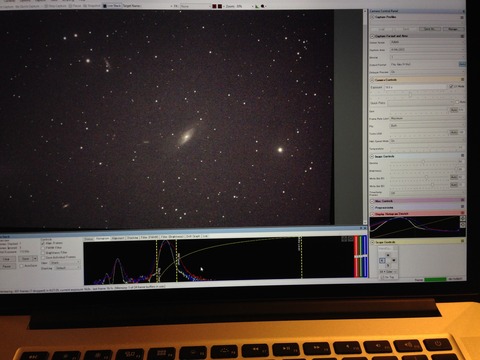Collapse the Image Controls section
Screen dimensions: 480x360
[x=372, y=156]
